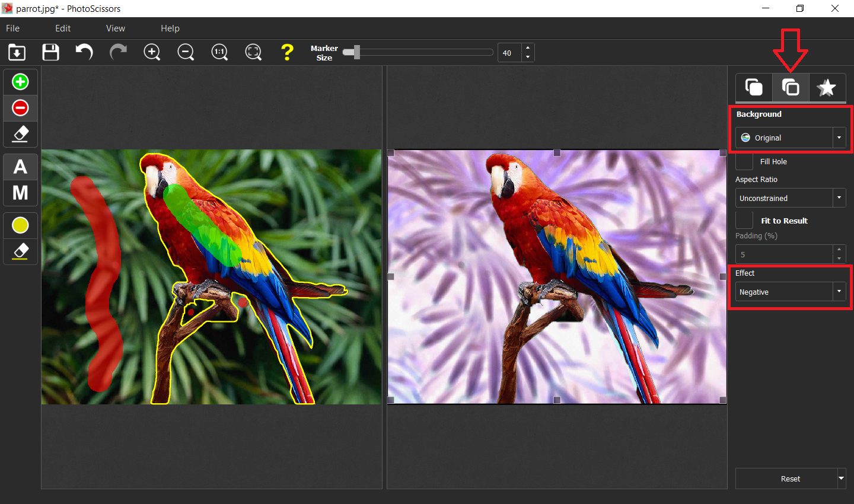Viewport: 854px width, 504px height.
Task: Enable the Fill Hole option
Action: click(744, 161)
